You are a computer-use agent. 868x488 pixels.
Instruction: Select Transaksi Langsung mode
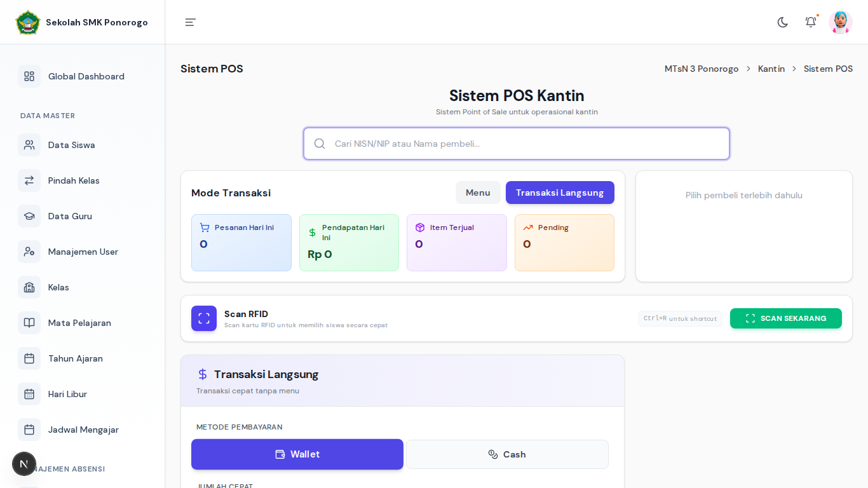click(560, 193)
